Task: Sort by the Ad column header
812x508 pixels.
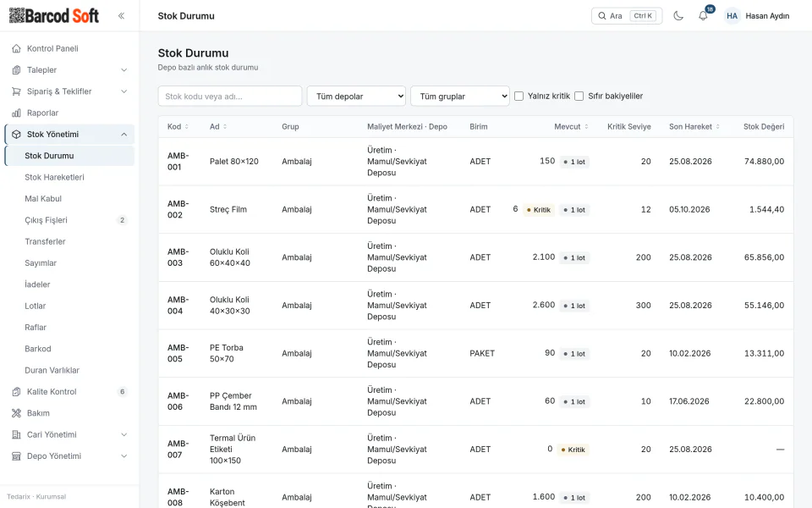Action: click(218, 126)
